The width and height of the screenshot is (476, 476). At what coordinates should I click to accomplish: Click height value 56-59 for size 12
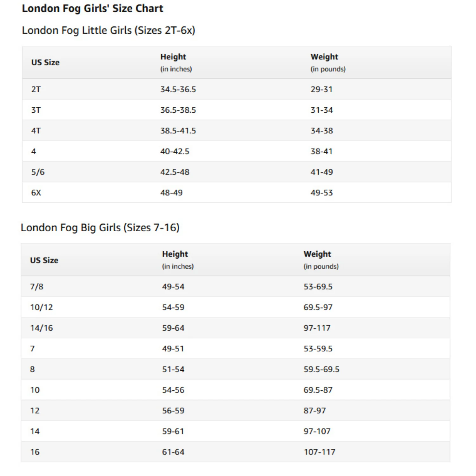[173, 411]
